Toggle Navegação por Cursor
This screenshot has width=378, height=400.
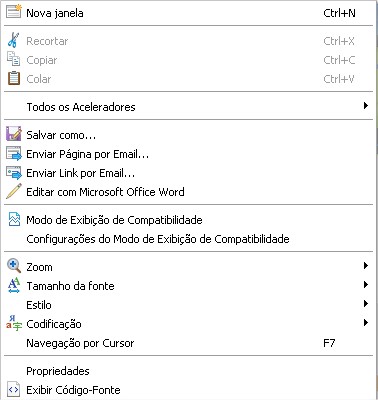tap(189, 343)
